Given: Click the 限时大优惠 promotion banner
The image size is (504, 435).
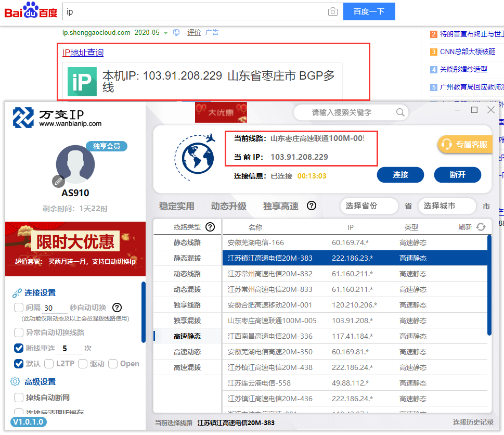Looking at the screenshot, I should click(75, 249).
